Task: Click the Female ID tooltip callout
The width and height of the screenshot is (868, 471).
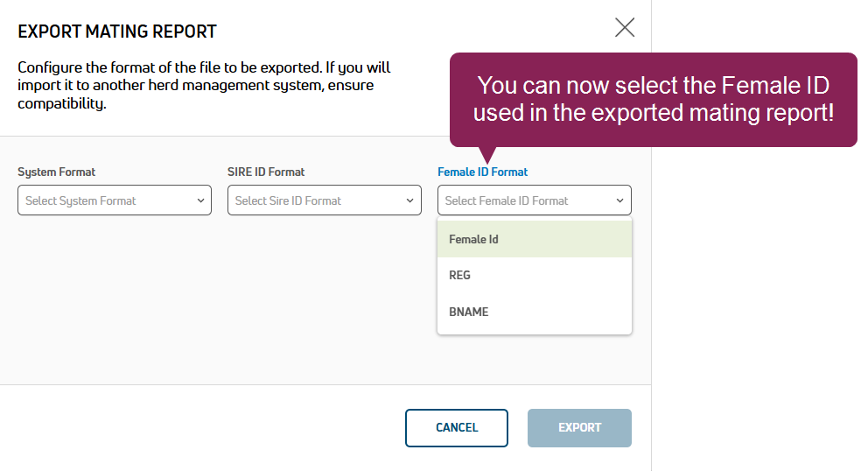Action: pos(653,100)
